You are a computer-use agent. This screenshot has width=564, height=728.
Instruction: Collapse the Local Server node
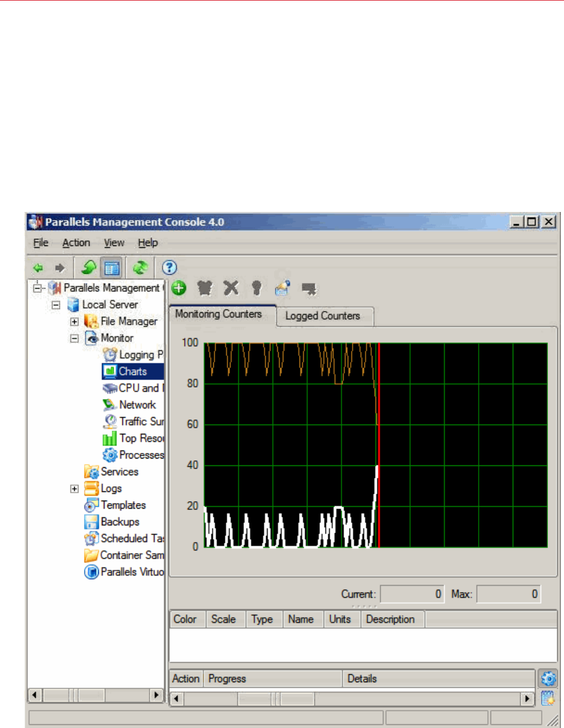[56, 305]
